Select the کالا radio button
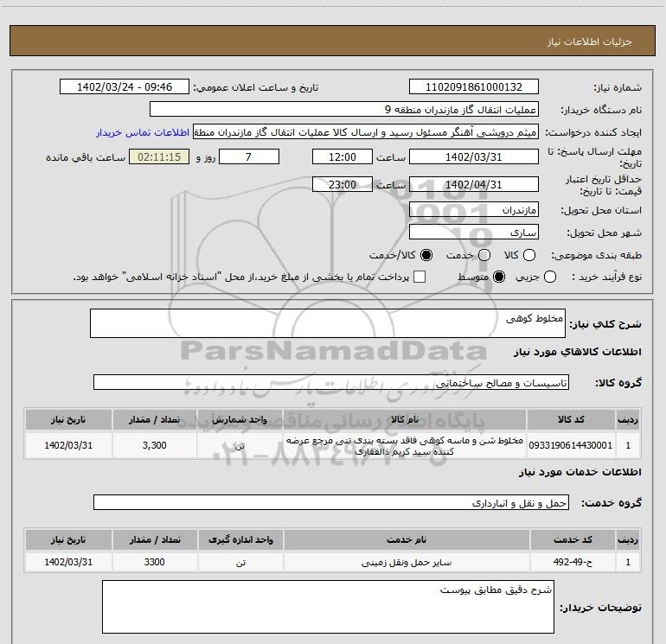The image size is (666, 644). point(529,255)
